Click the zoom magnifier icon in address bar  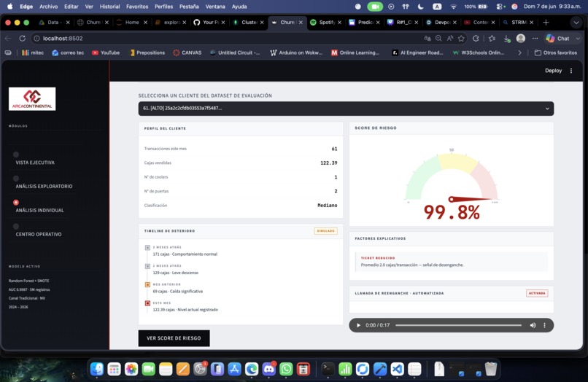click(x=438, y=38)
